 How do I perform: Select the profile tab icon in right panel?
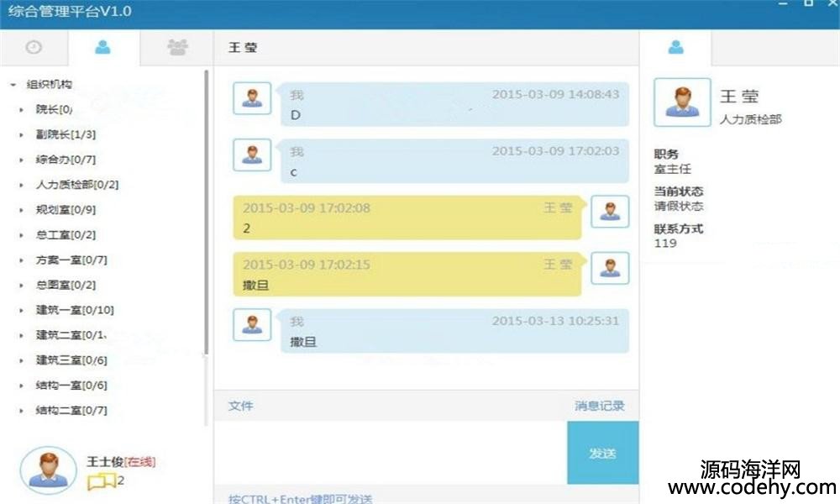(675, 48)
